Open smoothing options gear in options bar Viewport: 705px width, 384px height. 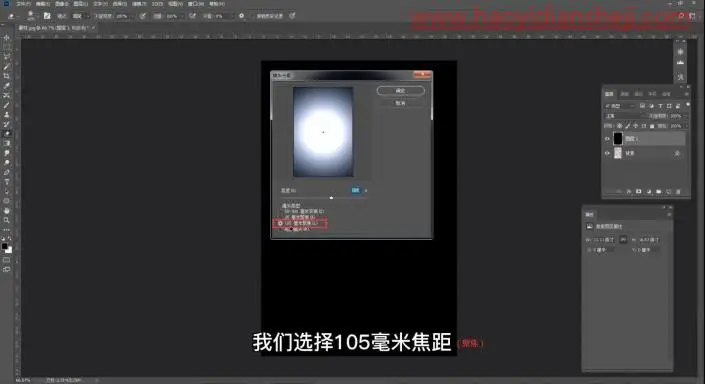click(241, 16)
